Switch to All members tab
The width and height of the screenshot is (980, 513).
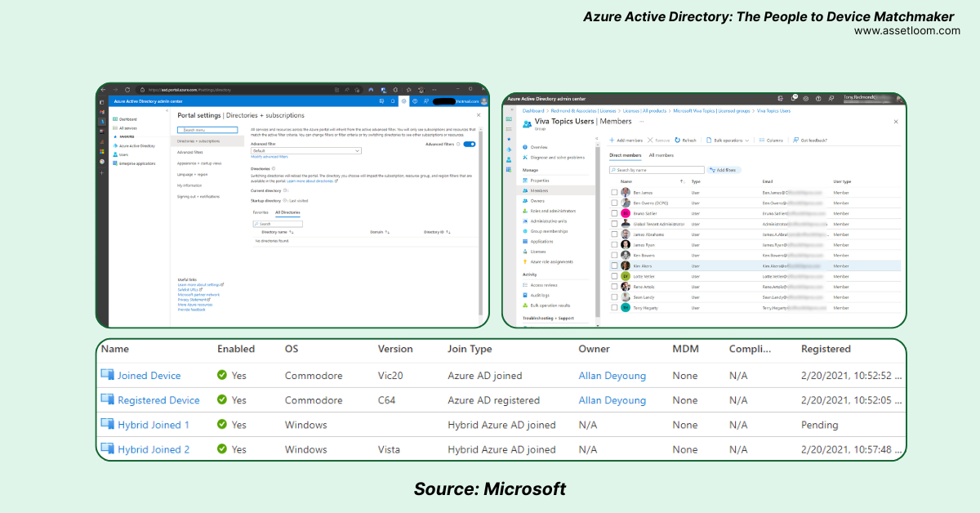coord(661,154)
